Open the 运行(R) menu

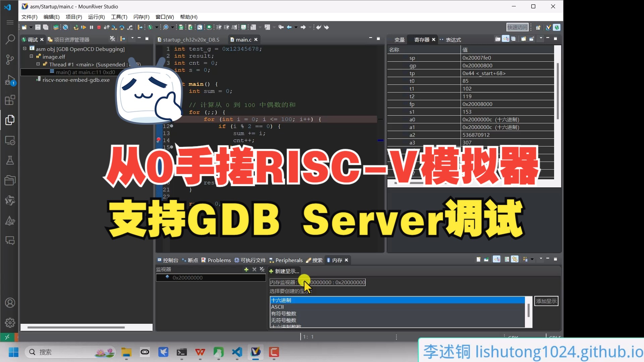(96, 17)
